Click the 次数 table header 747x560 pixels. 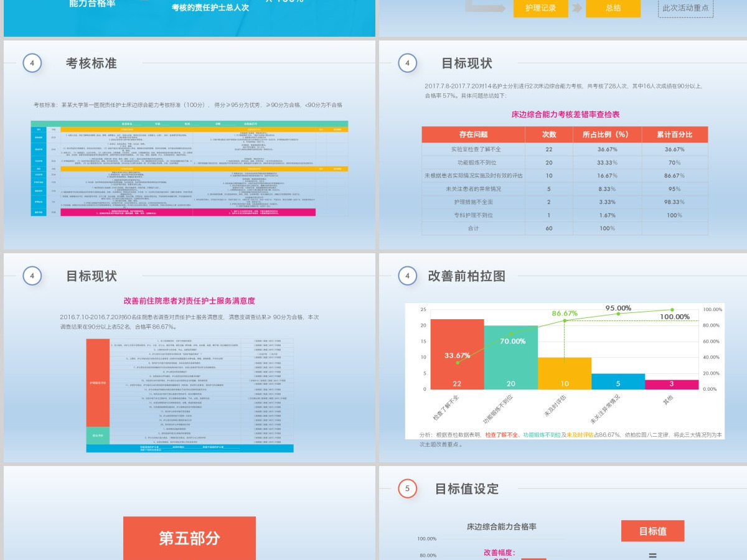[549, 134]
